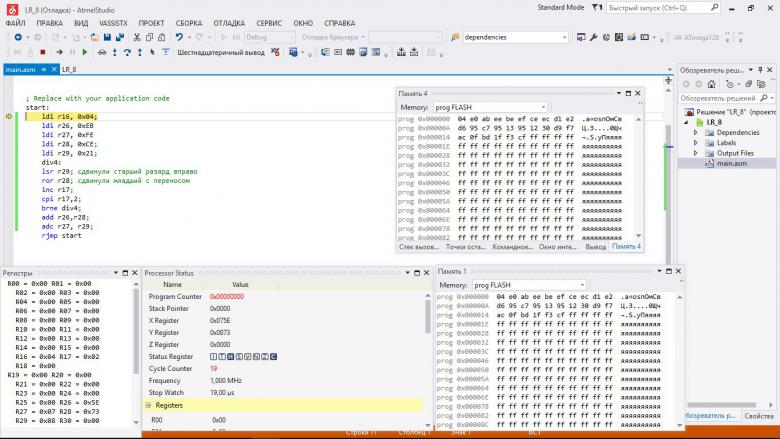Toggle the C flag in Status Register
This screenshot has height=439, width=780.
click(273, 356)
